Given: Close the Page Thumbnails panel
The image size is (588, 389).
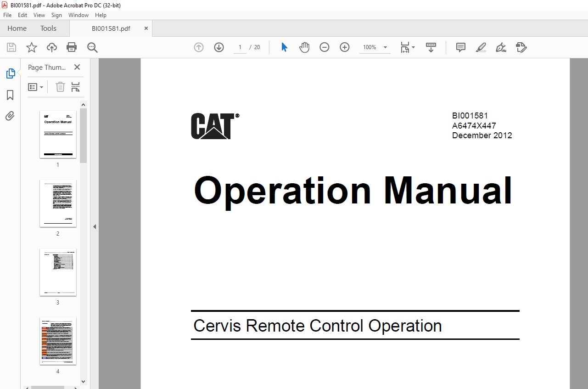Looking at the screenshot, I should pyautogui.click(x=77, y=68).
